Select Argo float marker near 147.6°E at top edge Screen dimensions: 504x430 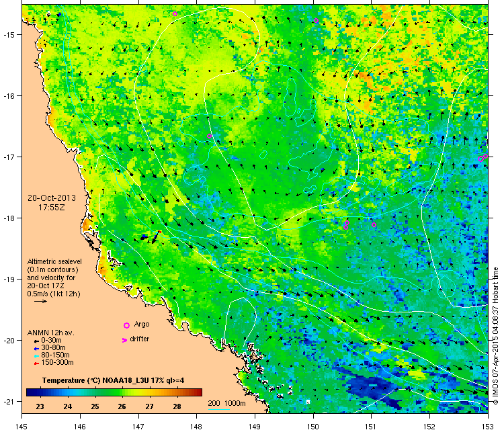pyautogui.click(x=175, y=14)
